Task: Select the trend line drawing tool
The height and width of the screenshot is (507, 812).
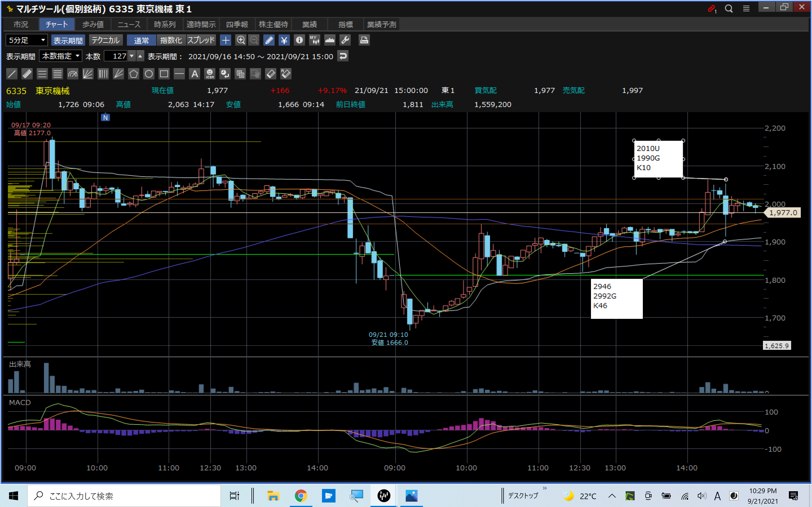Action: point(12,74)
